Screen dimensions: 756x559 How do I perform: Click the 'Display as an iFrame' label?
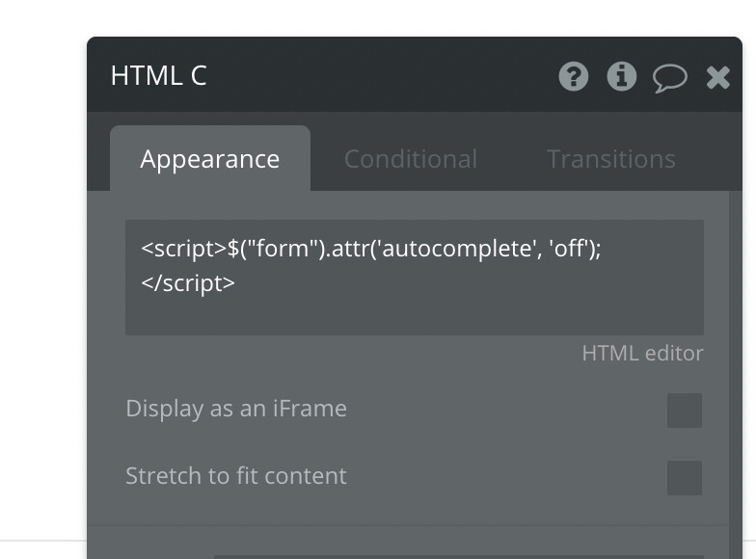pos(236,409)
